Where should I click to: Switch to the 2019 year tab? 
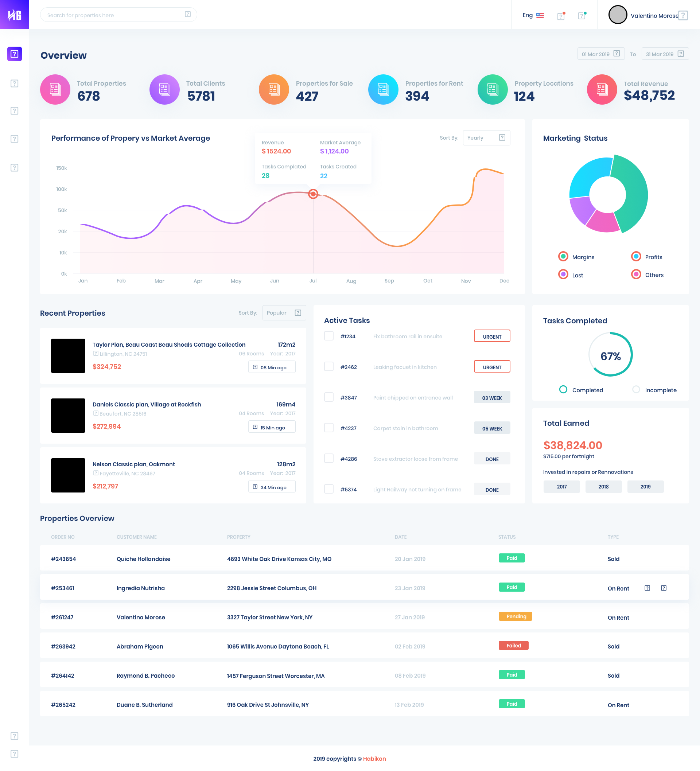[x=645, y=486]
